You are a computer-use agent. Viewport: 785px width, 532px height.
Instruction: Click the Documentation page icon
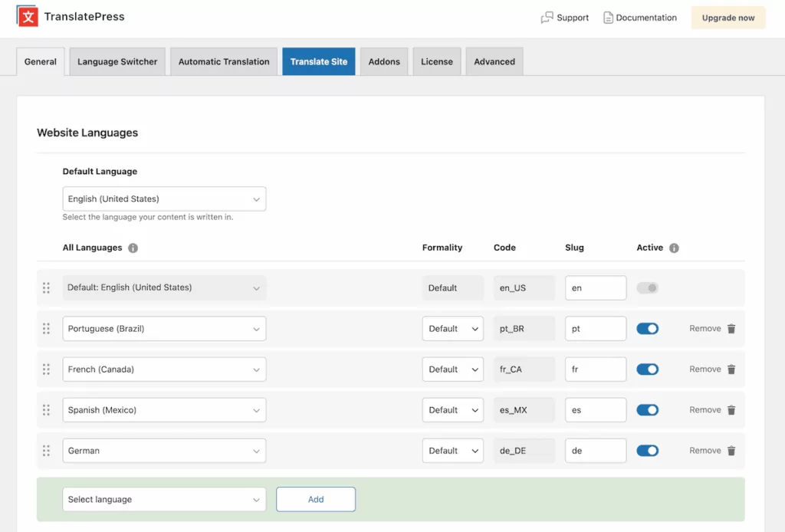(x=608, y=18)
